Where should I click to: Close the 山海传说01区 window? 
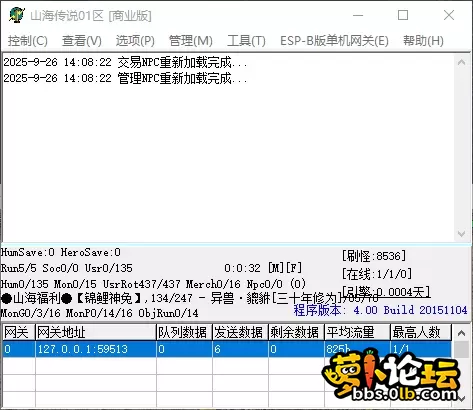pyautogui.click(x=449, y=15)
